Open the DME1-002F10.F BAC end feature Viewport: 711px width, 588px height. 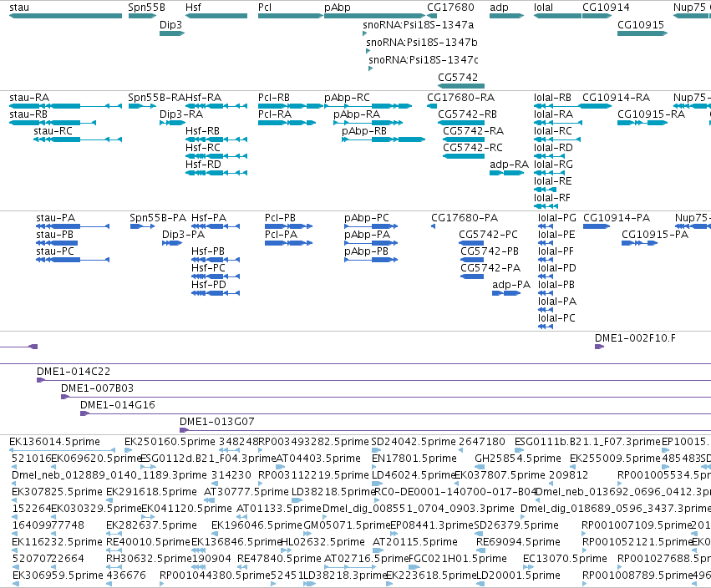pos(599,347)
